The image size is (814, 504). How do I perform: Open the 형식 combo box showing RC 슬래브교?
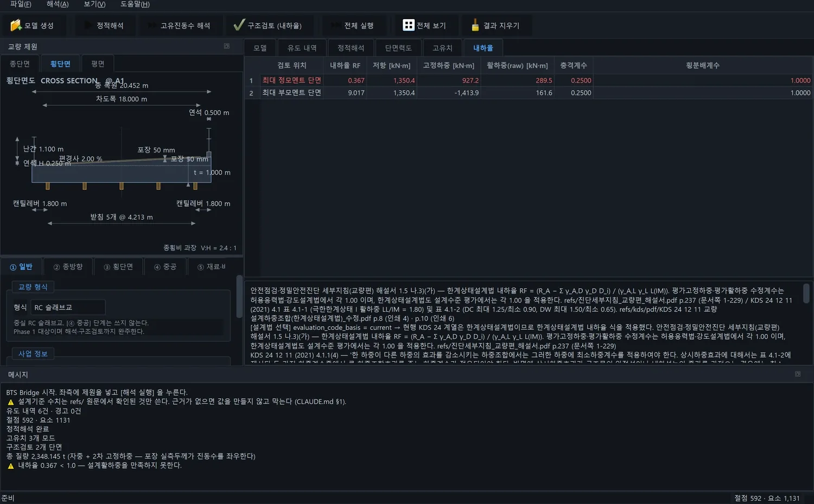click(68, 308)
